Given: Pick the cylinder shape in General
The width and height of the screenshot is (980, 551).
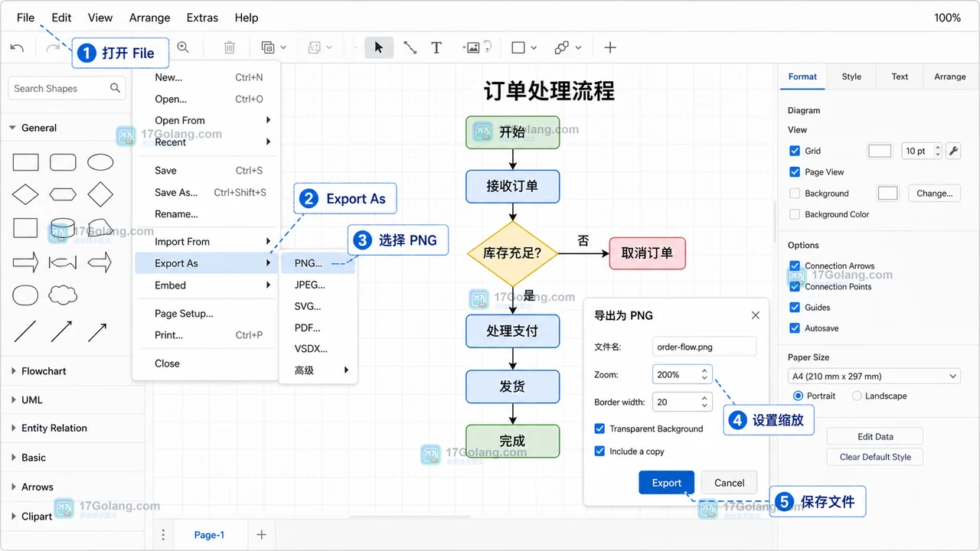Looking at the screenshot, I should 63,228.
